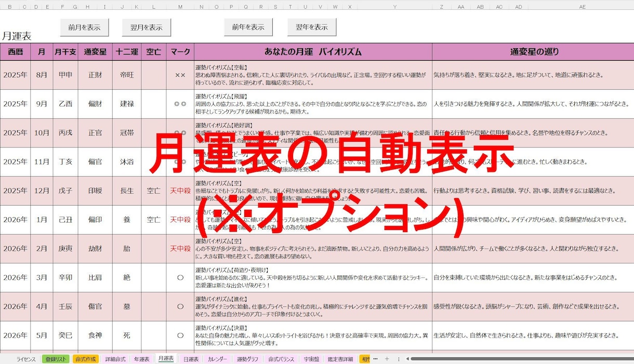This screenshot has height=364, width=634.
Task: Select column Y header
Action: [x=394, y=7]
